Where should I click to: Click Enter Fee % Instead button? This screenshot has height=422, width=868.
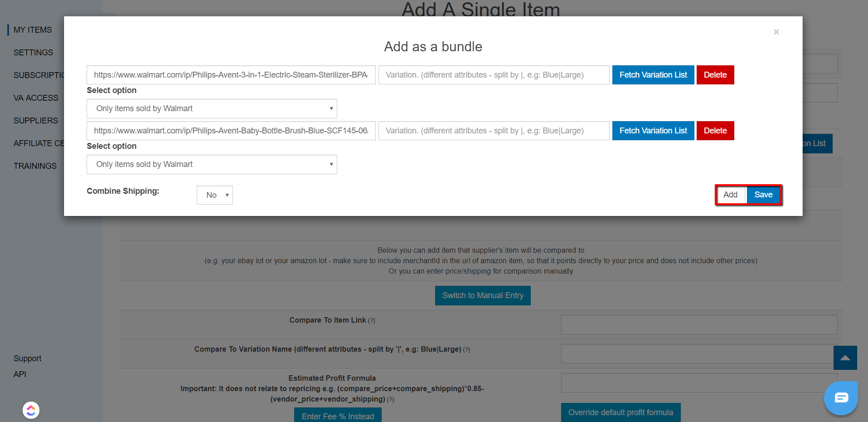coord(338,416)
